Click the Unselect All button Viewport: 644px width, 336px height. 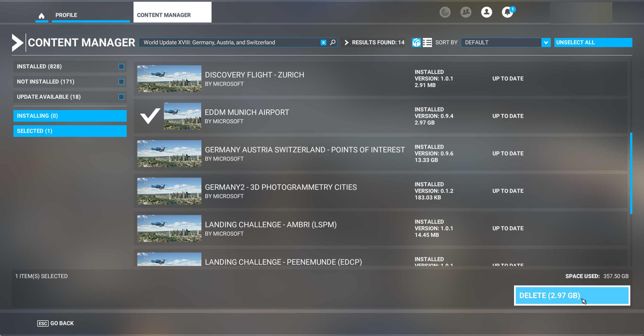tap(593, 43)
